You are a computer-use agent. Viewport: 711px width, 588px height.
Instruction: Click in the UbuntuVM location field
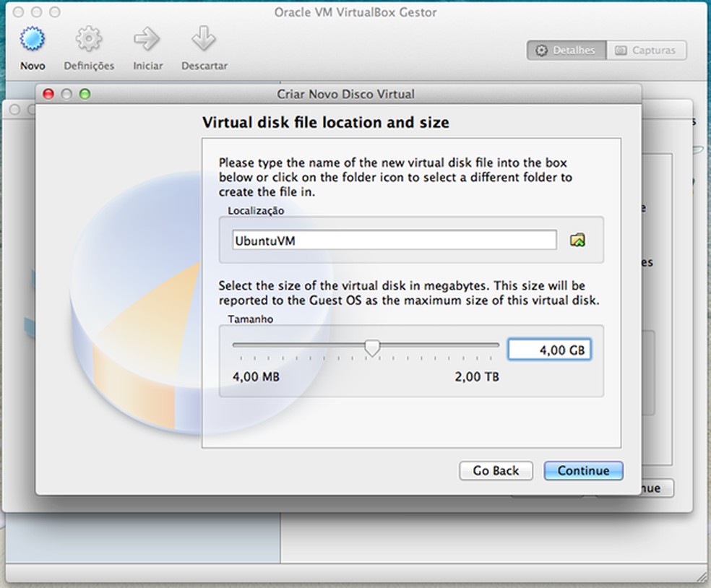coord(394,240)
